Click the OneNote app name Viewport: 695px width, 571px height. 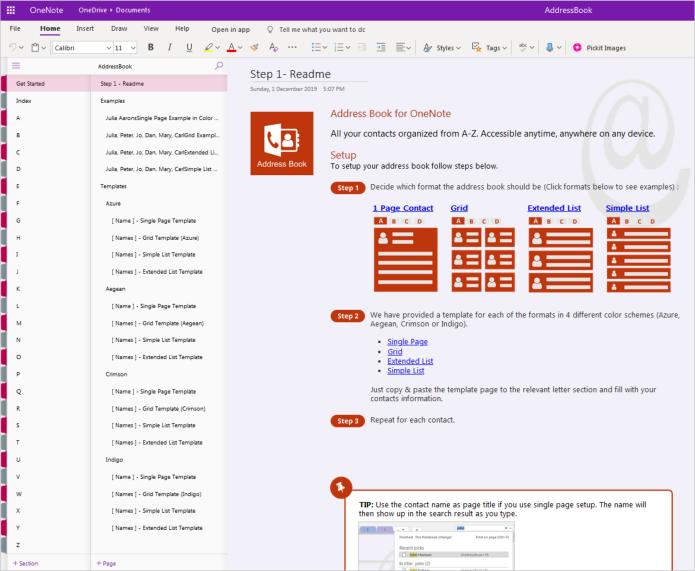coord(47,10)
